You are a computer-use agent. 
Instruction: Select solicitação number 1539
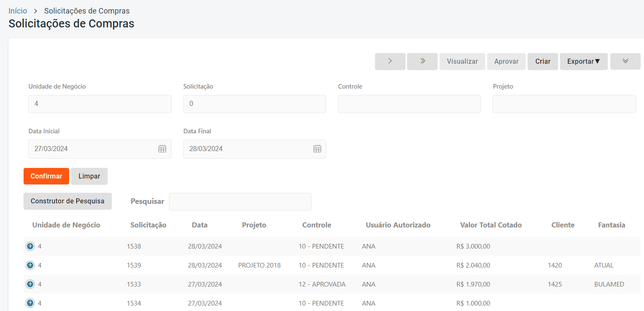point(134,265)
